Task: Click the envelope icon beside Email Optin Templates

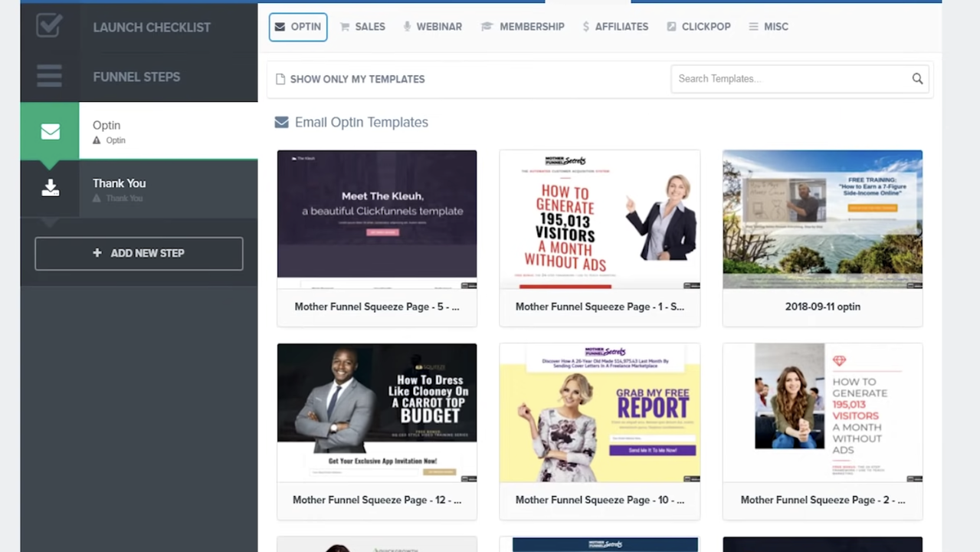Action: tap(281, 122)
